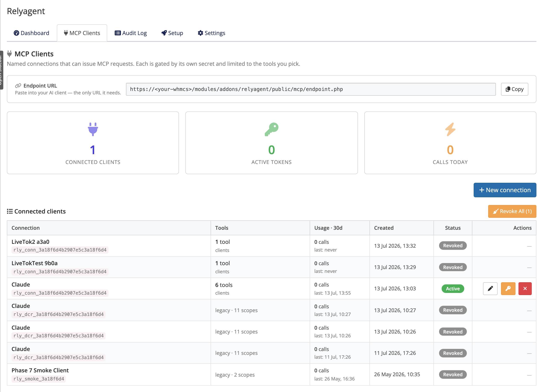Click created date 13 Jul 2026, 13:29
Viewport: 539px width, 392px height.
[x=395, y=267]
